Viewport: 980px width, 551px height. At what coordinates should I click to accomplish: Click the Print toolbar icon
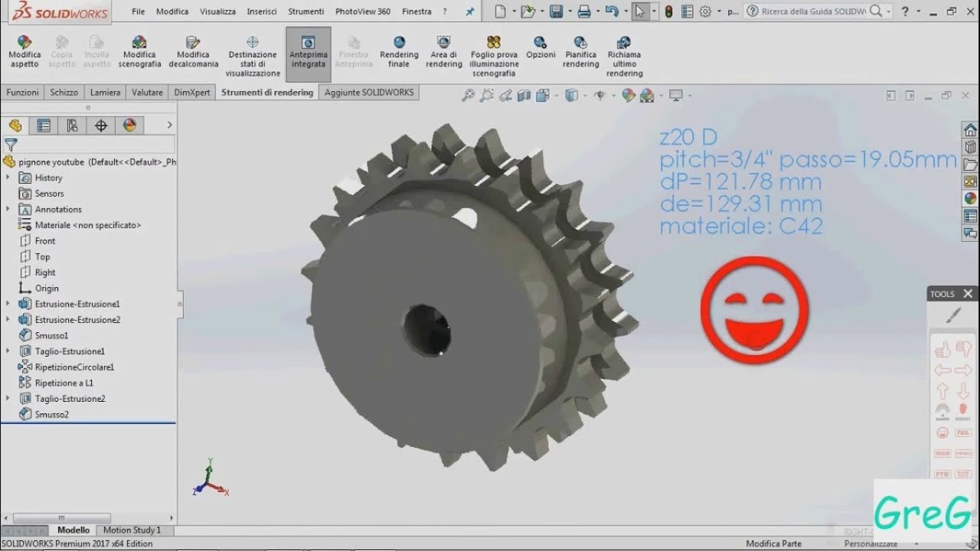click(x=584, y=11)
